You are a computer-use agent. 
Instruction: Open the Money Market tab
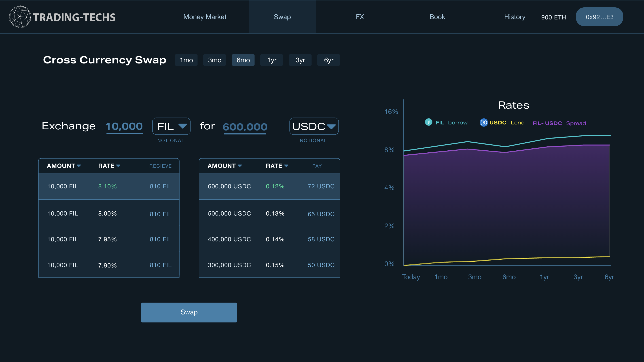tap(205, 17)
